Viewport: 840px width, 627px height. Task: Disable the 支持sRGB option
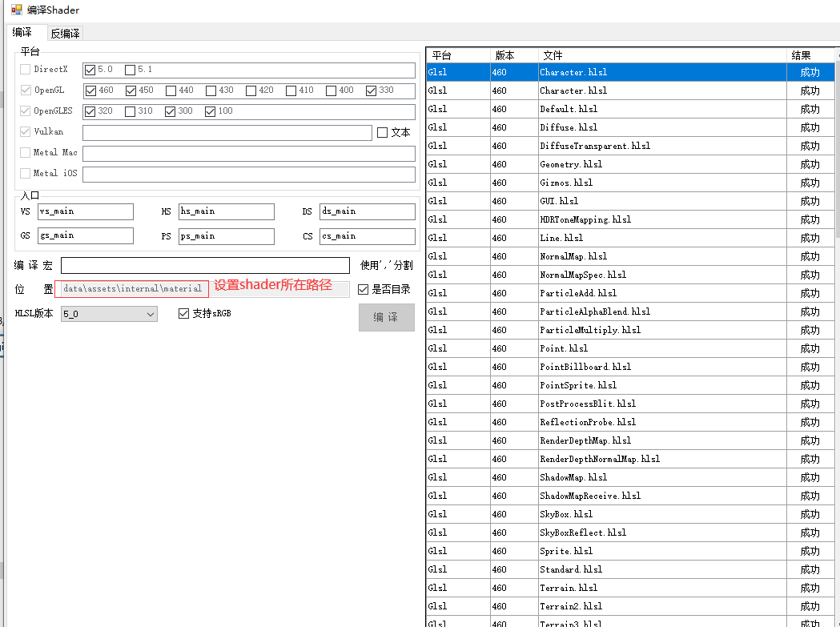point(184,313)
